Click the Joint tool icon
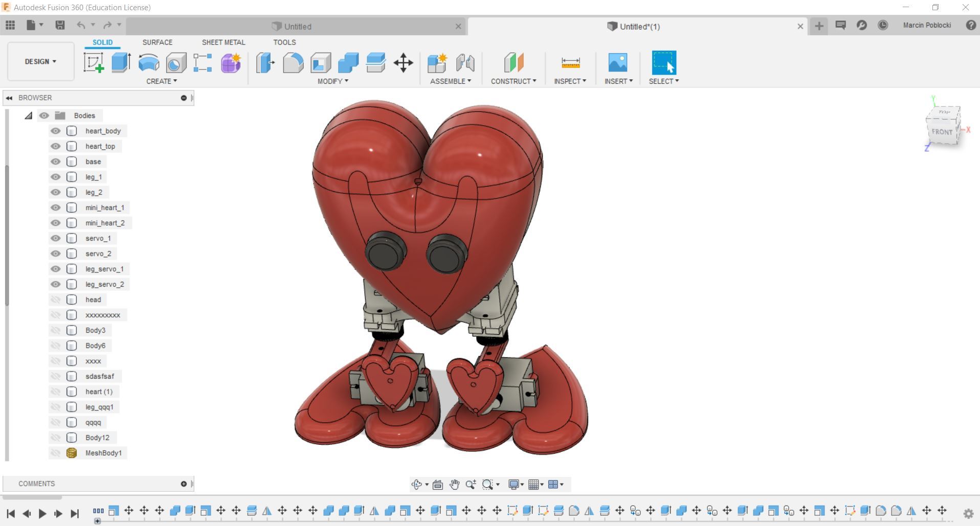 (465, 63)
